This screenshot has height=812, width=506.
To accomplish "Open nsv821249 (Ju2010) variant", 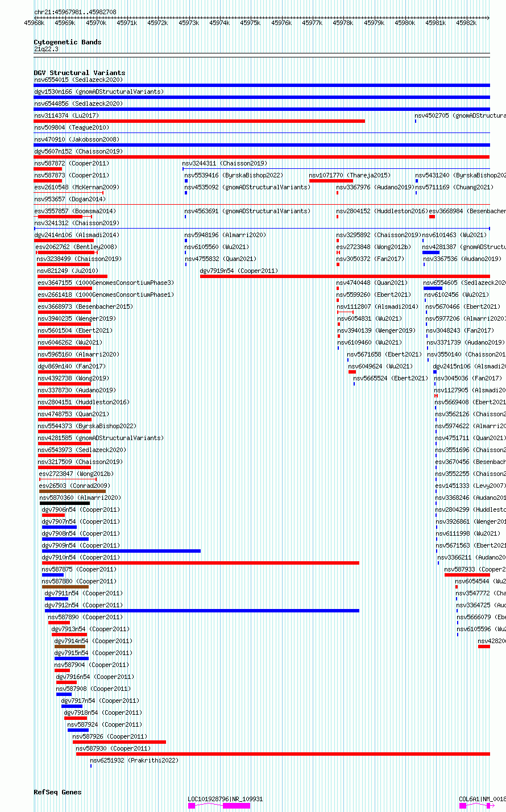I will tap(68, 271).
